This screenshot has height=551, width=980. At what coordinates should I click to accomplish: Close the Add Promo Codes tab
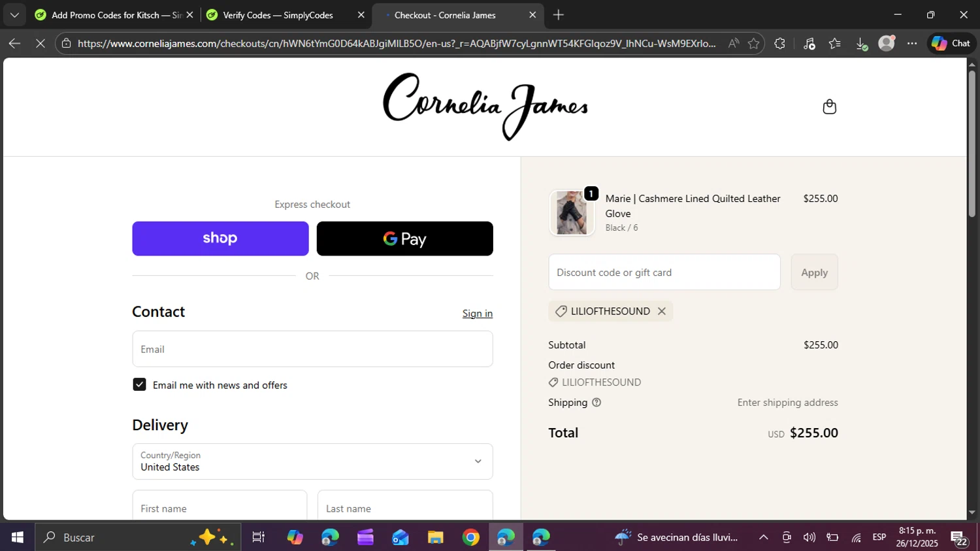tap(189, 14)
